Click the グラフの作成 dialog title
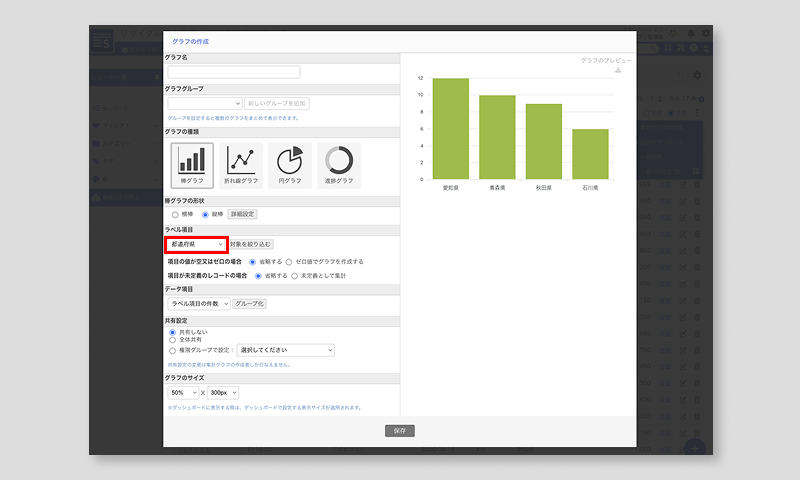Viewport: 800px width, 480px height. click(x=190, y=42)
